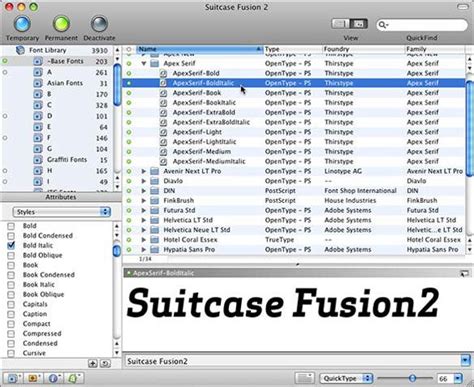Click the Font Library icon
Viewport: 474px width, 387px height.
(20, 50)
